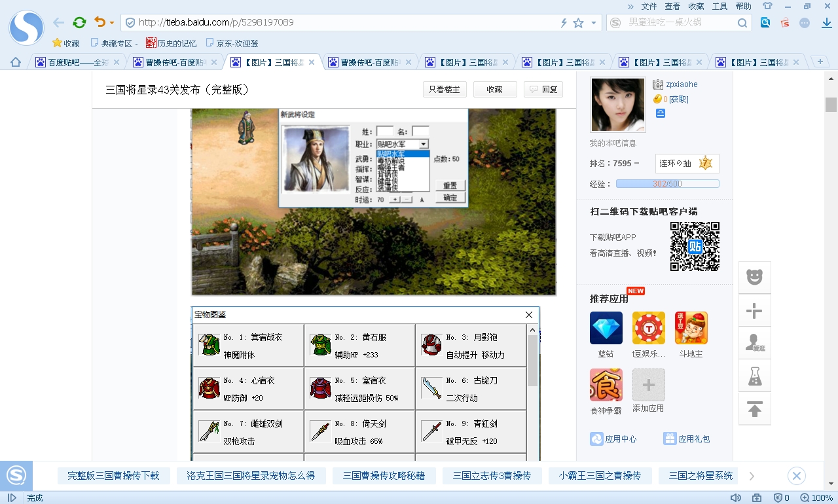Click the flask icon in floating sidebar
Image resolution: width=838 pixels, height=504 pixels.
pos(755,376)
